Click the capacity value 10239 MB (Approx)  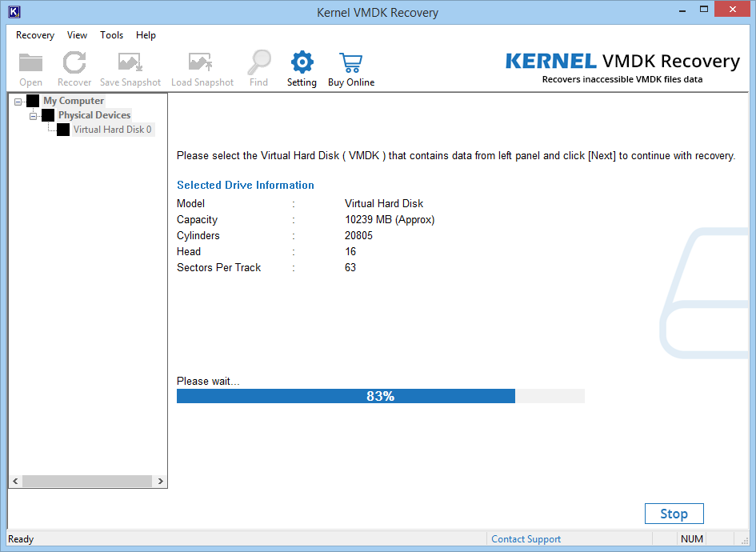[390, 220]
